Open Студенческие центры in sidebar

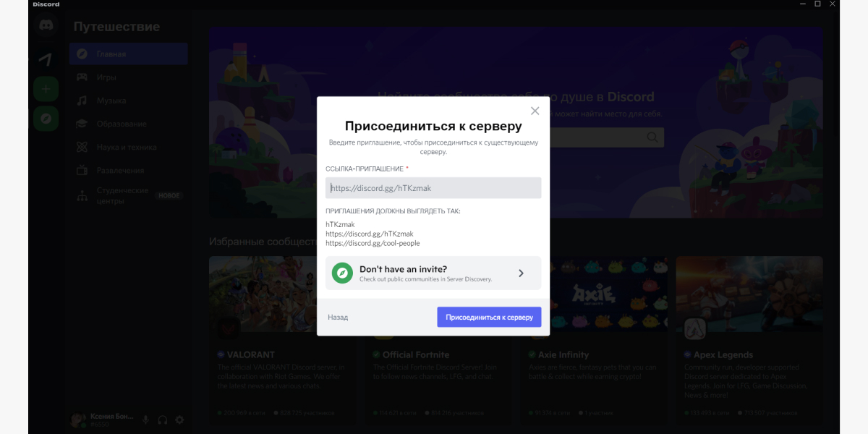tap(129, 195)
